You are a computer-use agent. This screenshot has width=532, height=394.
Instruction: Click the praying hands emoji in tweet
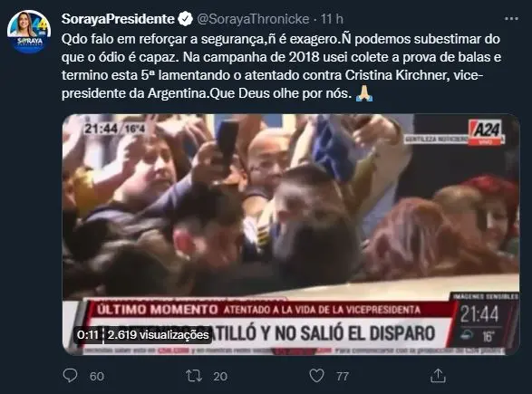click(x=364, y=93)
